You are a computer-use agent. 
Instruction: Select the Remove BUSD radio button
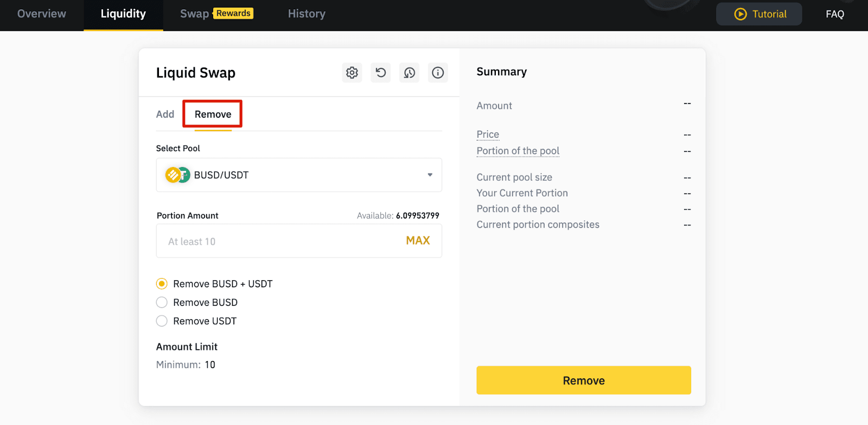click(162, 302)
